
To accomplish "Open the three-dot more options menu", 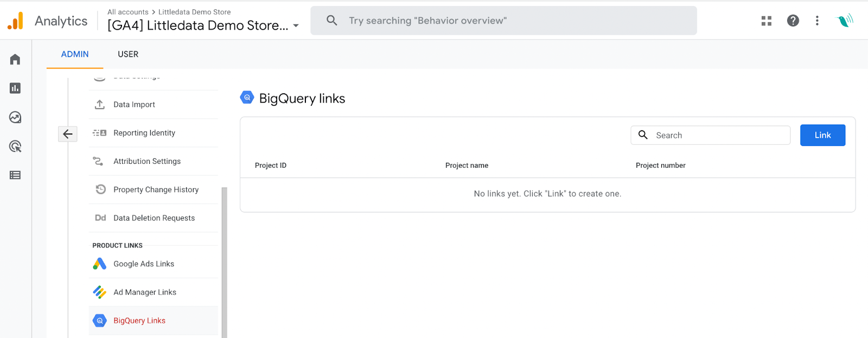I will click(817, 21).
